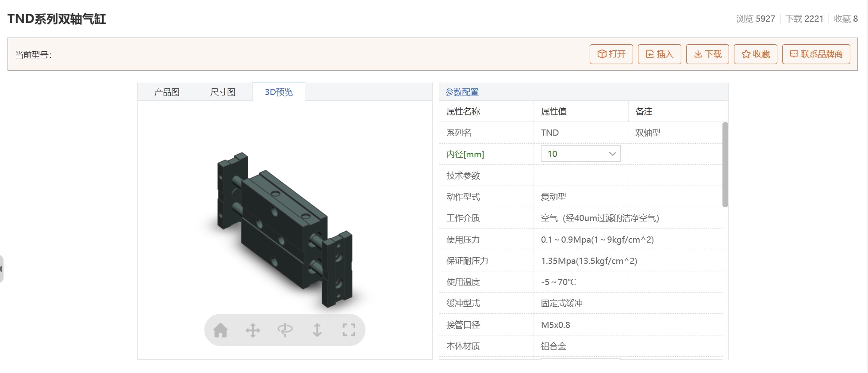
Task: Select the 3D预览 tab
Action: click(x=279, y=92)
